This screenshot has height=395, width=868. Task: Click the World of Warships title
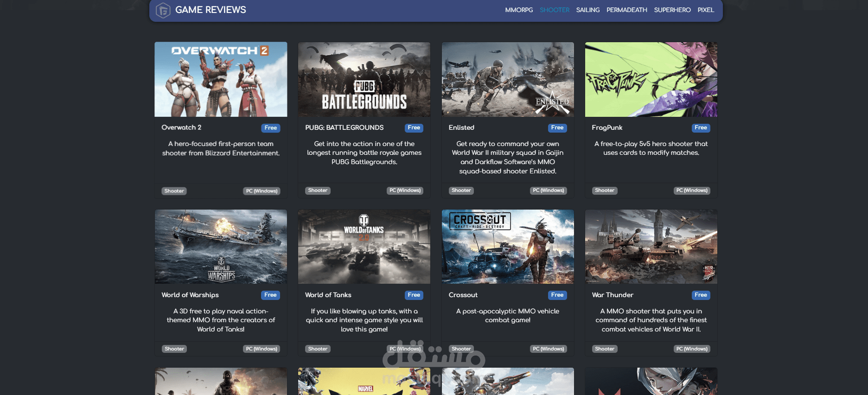click(x=190, y=295)
